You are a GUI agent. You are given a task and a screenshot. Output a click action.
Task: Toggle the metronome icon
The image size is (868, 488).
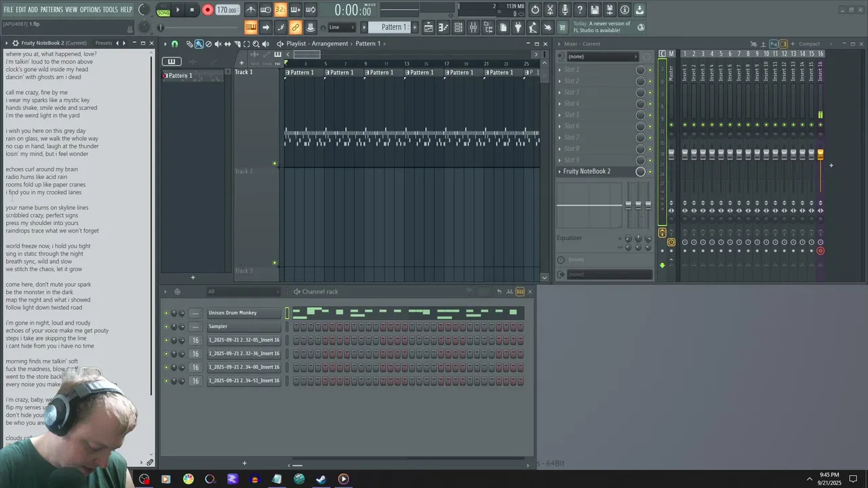[251, 9]
